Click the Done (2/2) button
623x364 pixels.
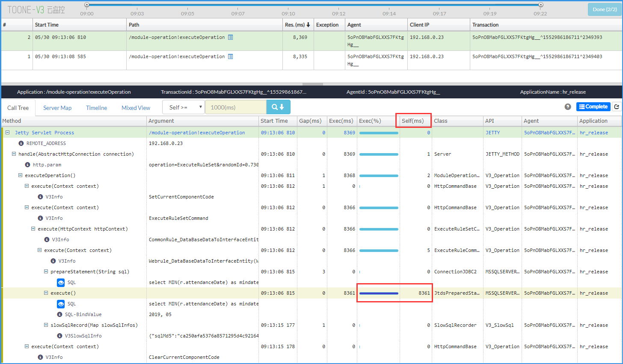605,9
